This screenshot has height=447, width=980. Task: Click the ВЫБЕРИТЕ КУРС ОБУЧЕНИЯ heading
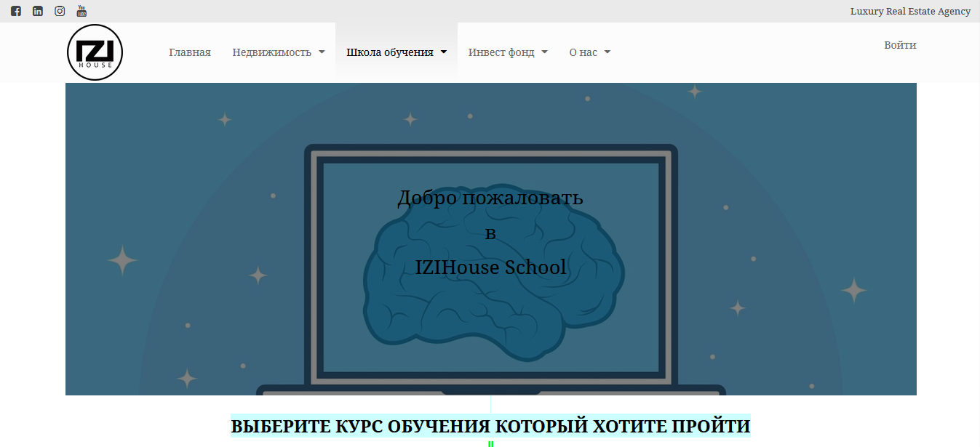[490, 426]
